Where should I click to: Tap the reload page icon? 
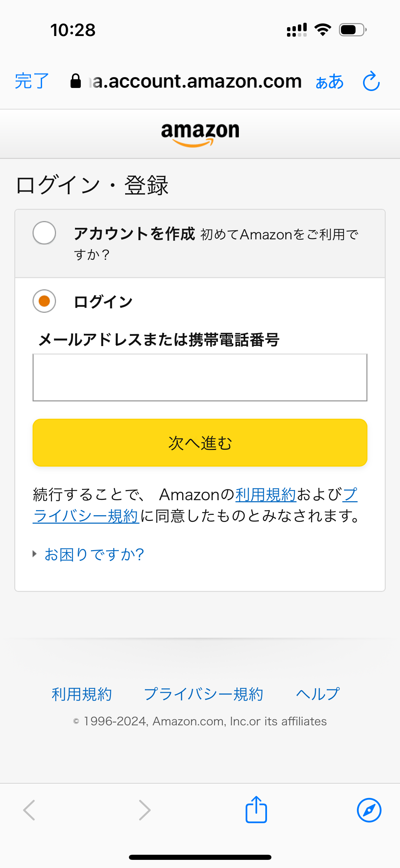(x=371, y=81)
